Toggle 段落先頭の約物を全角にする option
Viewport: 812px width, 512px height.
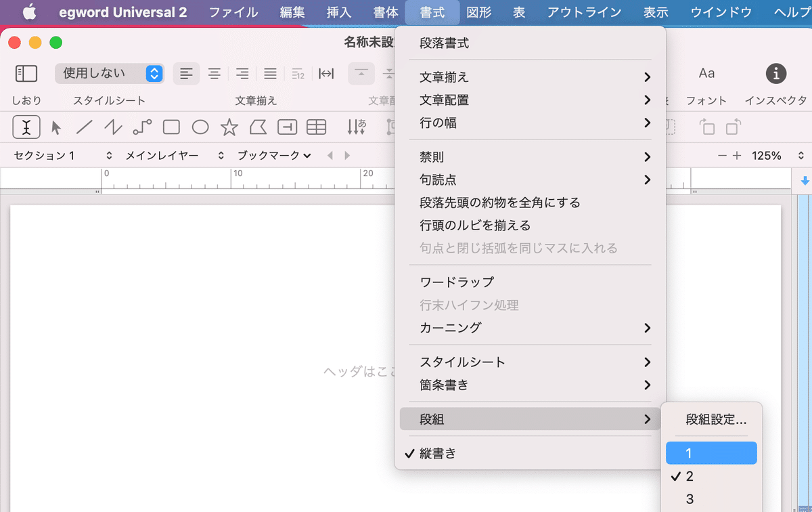[530, 202]
